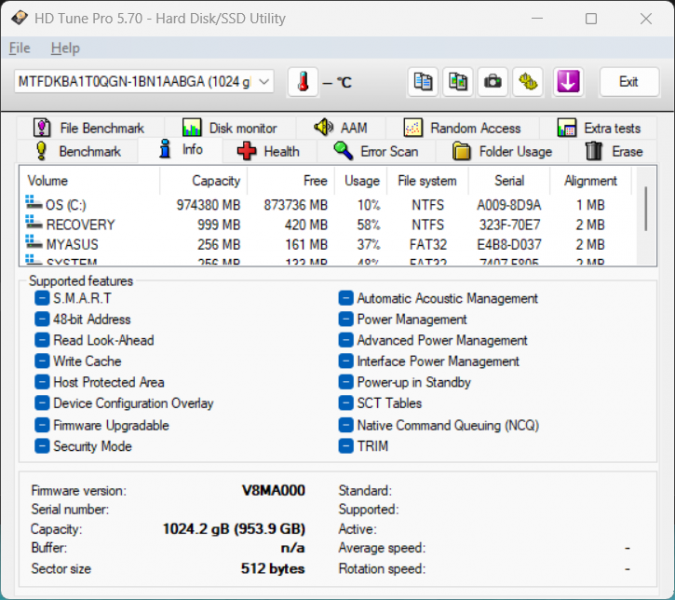
Task: Open options with the gears icon
Action: (x=528, y=82)
